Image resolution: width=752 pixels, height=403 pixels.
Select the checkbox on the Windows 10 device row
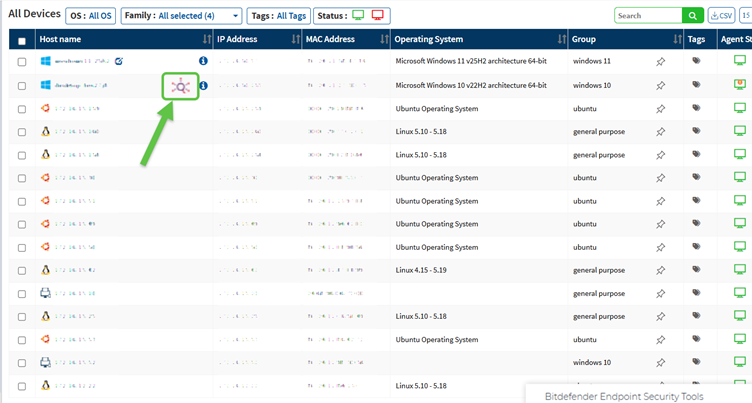pos(22,86)
